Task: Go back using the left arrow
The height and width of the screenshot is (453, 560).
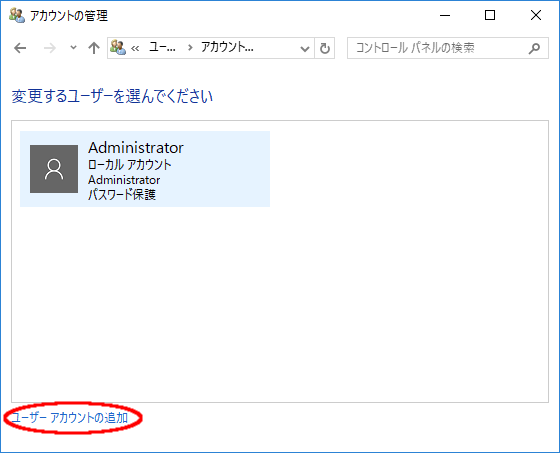Action: coord(20,48)
